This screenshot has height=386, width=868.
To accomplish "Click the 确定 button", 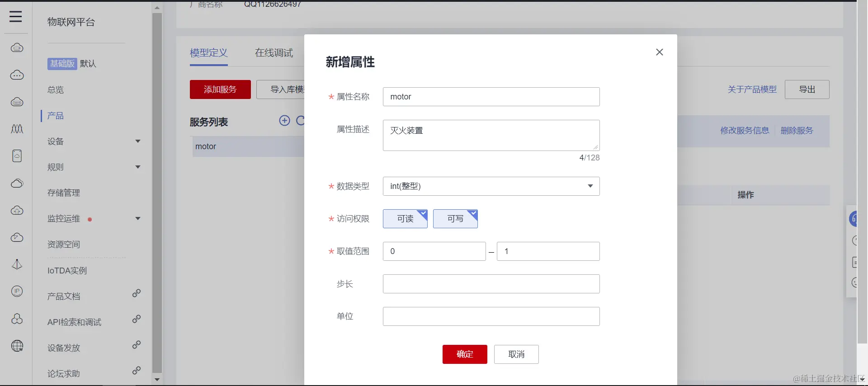I will pos(465,354).
